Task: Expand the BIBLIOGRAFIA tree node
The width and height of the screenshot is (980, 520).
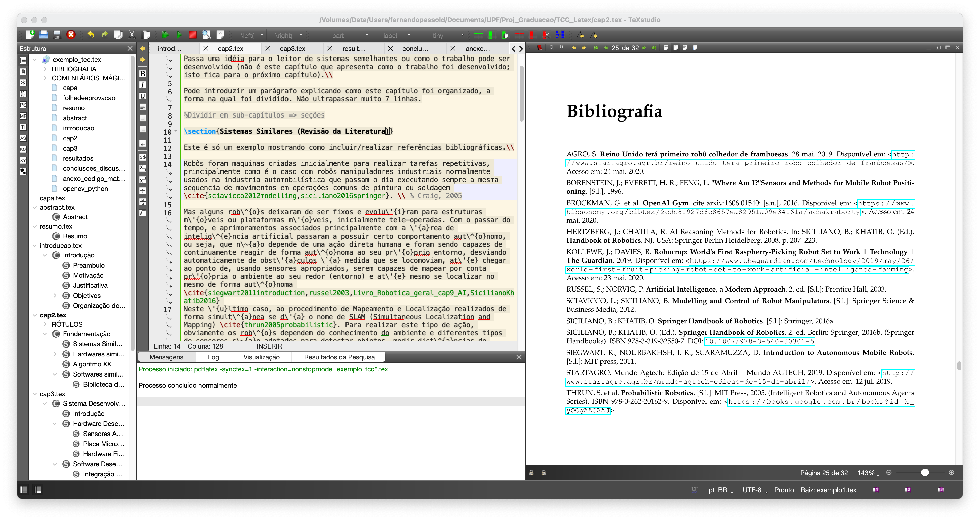Action: click(45, 69)
